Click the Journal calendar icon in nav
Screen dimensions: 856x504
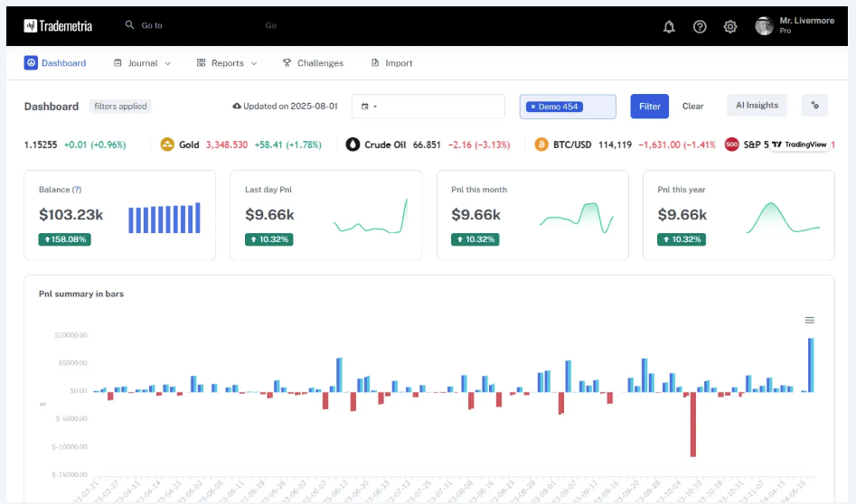[118, 62]
